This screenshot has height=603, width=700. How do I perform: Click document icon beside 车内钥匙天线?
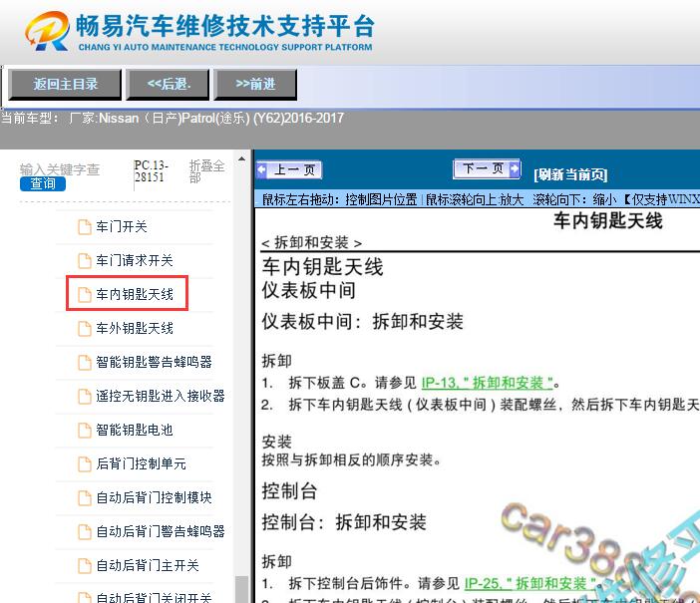point(85,295)
